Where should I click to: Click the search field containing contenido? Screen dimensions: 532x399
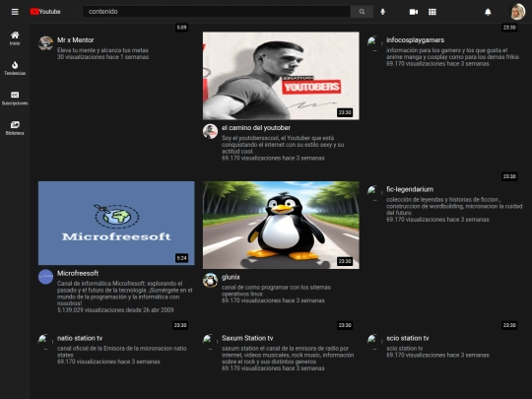[x=217, y=12]
